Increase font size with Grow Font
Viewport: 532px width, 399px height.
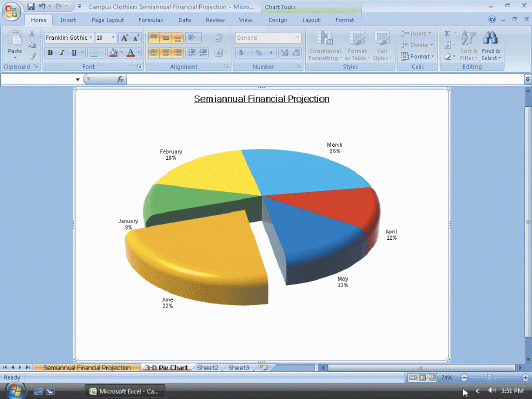[124, 38]
